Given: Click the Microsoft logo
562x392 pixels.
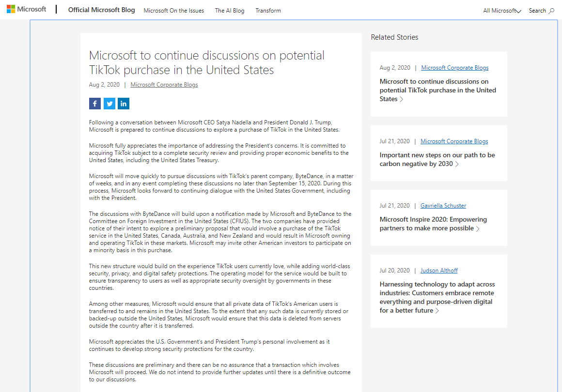Looking at the screenshot, I should tap(27, 9).
